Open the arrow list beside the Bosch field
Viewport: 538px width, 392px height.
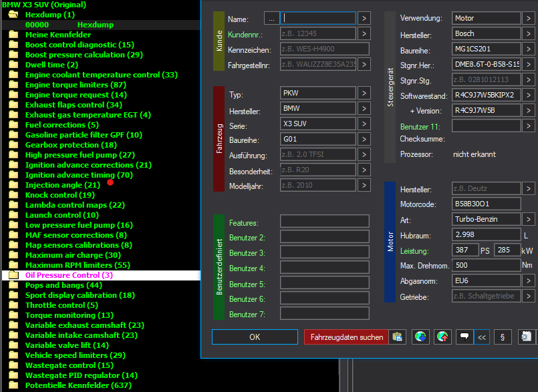529,33
